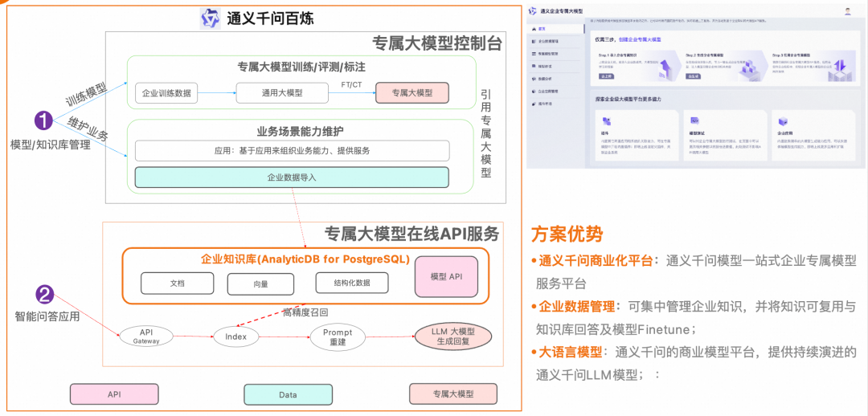
Task: Click the orange 企业数据管理 bullet heading
Action: point(577,307)
